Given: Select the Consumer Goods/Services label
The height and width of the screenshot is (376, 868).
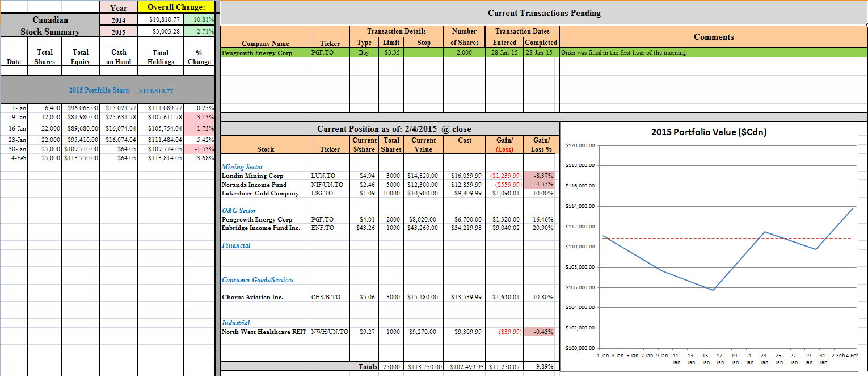Looking at the screenshot, I should pos(258,280).
